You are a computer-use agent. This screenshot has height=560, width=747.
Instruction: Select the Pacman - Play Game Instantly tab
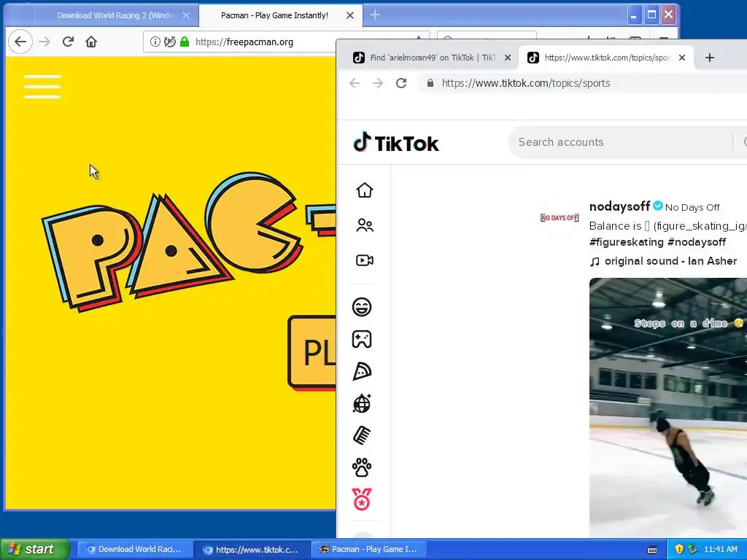click(x=274, y=15)
